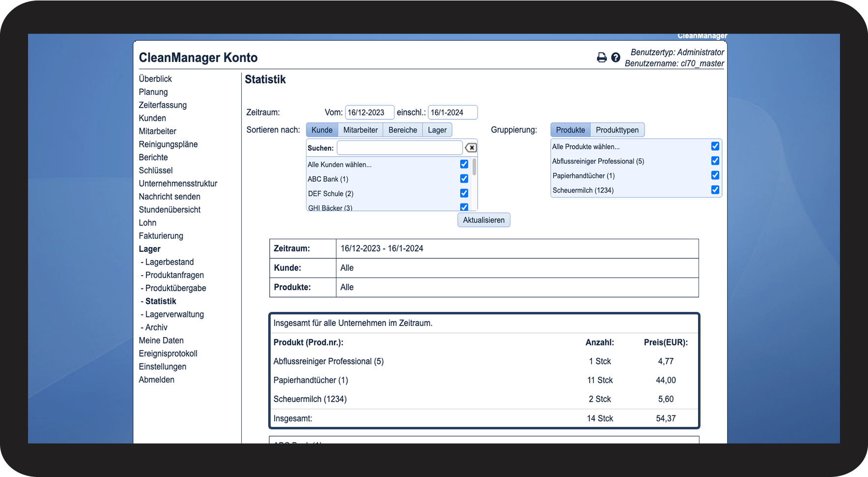
Task: Toggle the Alle Kunden wählen checkbox
Action: [464, 164]
